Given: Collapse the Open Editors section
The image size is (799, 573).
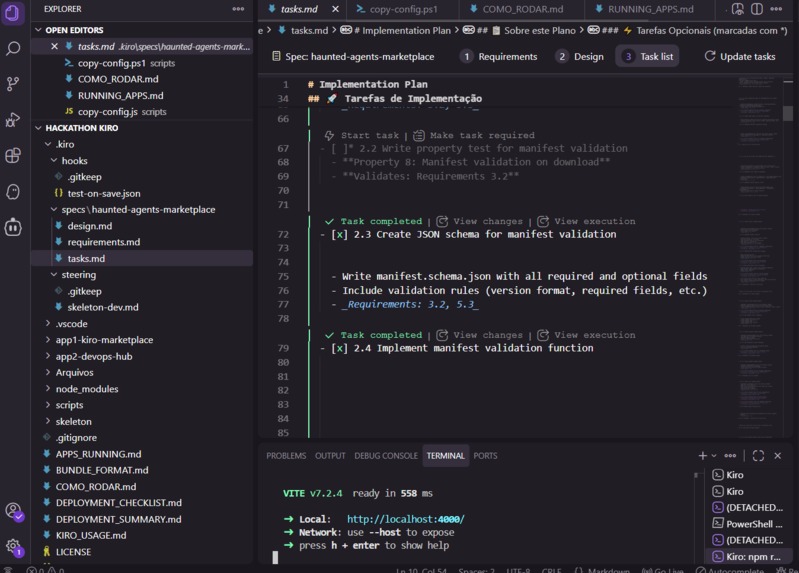Looking at the screenshot, I should click(x=38, y=30).
